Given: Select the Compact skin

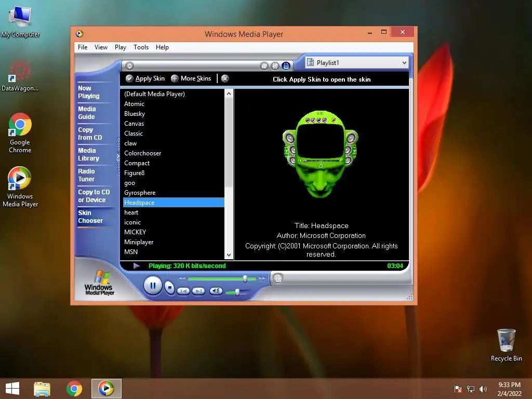Looking at the screenshot, I should coord(174,163).
